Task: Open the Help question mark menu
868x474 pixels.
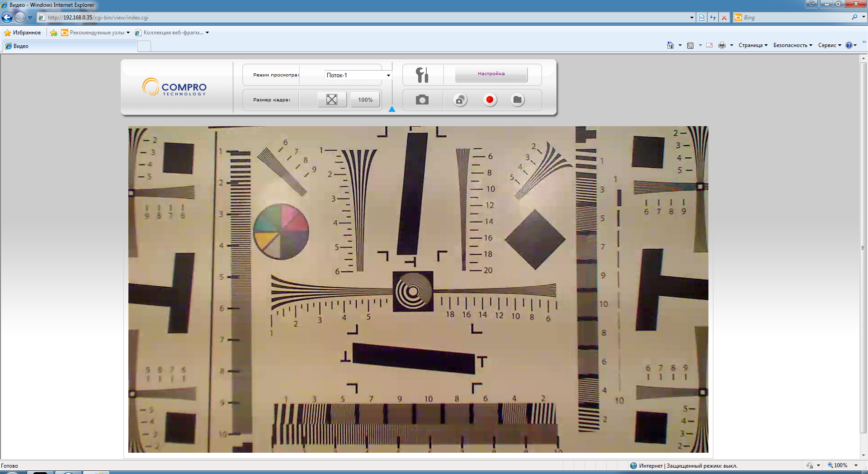Action: click(x=851, y=45)
